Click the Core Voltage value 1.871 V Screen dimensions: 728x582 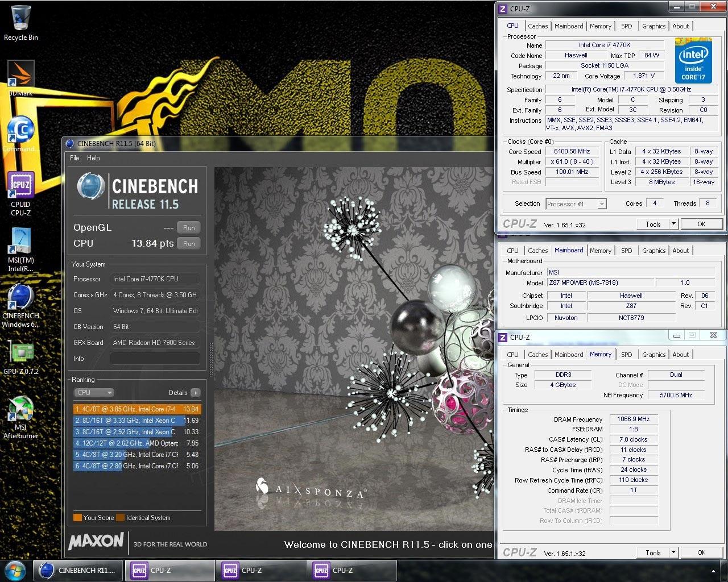tap(644, 76)
